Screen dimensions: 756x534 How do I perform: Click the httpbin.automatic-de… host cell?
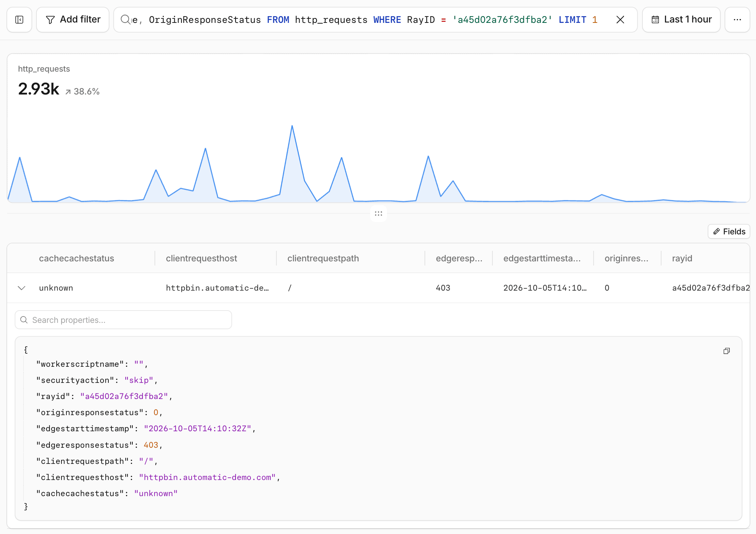click(x=217, y=288)
